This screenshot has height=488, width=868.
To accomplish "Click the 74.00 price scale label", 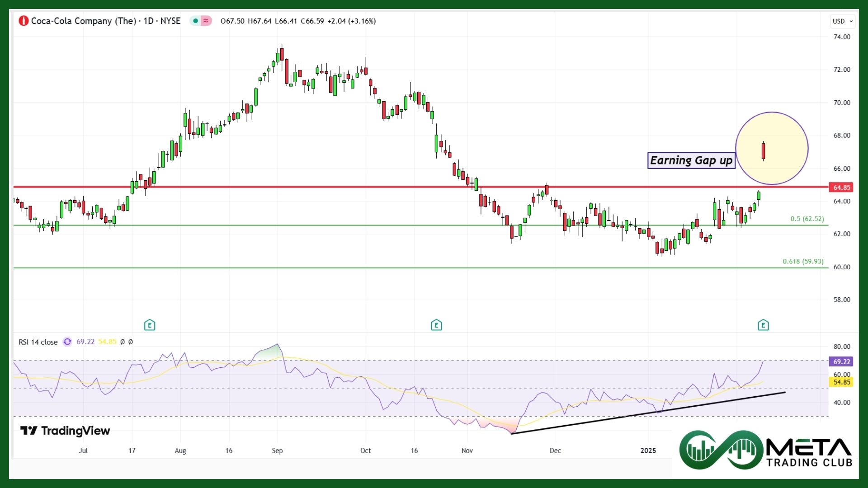I will point(842,37).
